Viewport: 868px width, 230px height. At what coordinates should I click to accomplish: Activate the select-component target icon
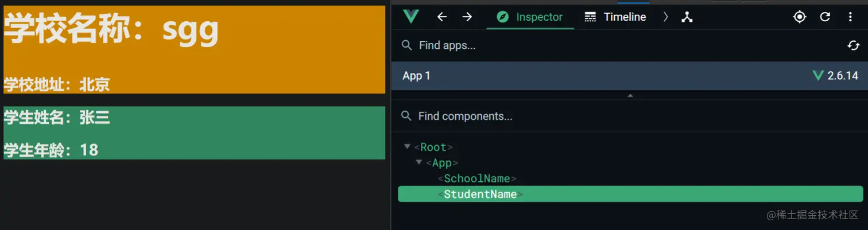800,17
